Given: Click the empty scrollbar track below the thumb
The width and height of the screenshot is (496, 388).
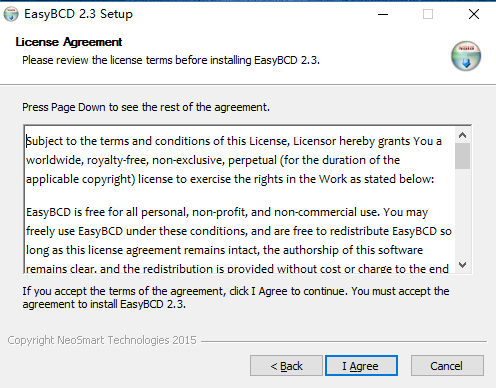Looking at the screenshot, I should (x=462, y=213).
